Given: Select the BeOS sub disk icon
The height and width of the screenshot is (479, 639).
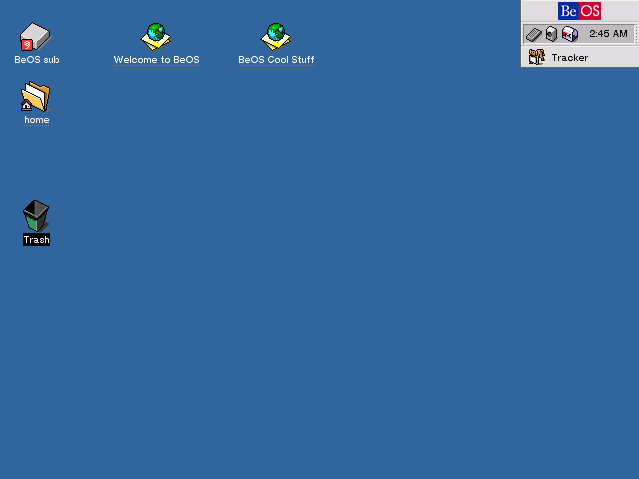Looking at the screenshot, I should (35, 37).
